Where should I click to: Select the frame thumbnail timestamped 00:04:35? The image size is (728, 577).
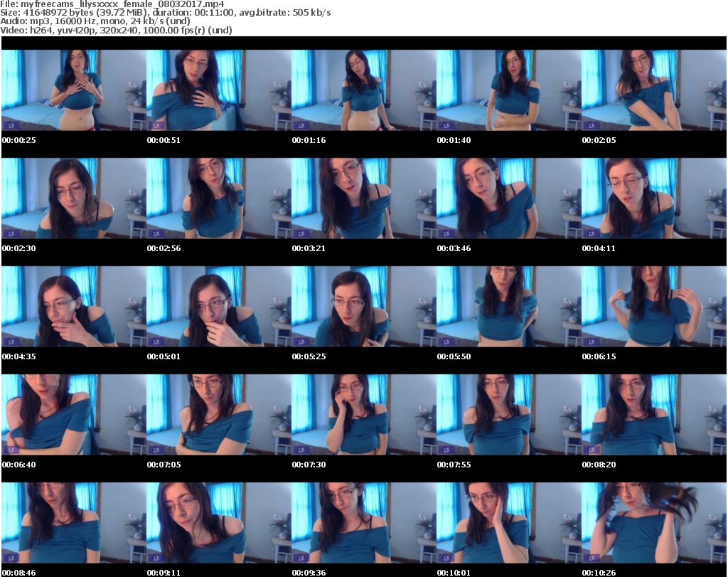[x=74, y=307]
